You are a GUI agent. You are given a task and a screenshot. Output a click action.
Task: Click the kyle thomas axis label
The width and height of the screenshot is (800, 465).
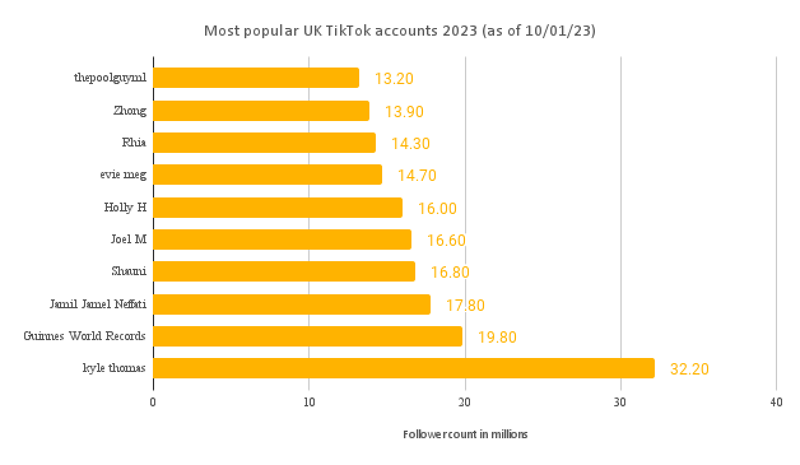tap(114, 368)
